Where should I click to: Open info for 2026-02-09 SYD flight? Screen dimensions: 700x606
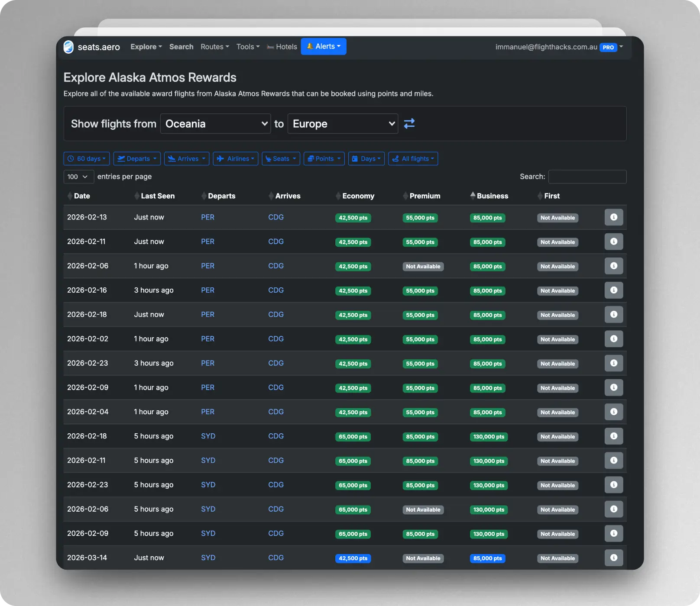(614, 533)
